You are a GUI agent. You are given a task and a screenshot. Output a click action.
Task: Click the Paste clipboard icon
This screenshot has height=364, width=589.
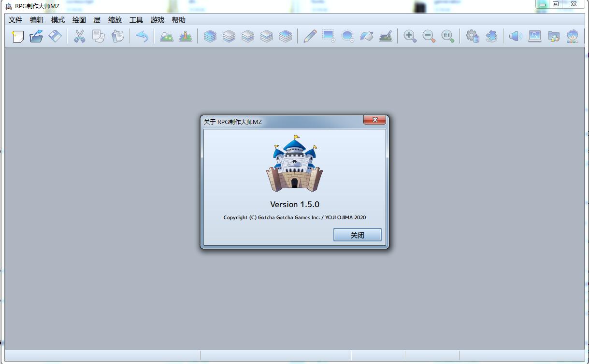click(117, 36)
